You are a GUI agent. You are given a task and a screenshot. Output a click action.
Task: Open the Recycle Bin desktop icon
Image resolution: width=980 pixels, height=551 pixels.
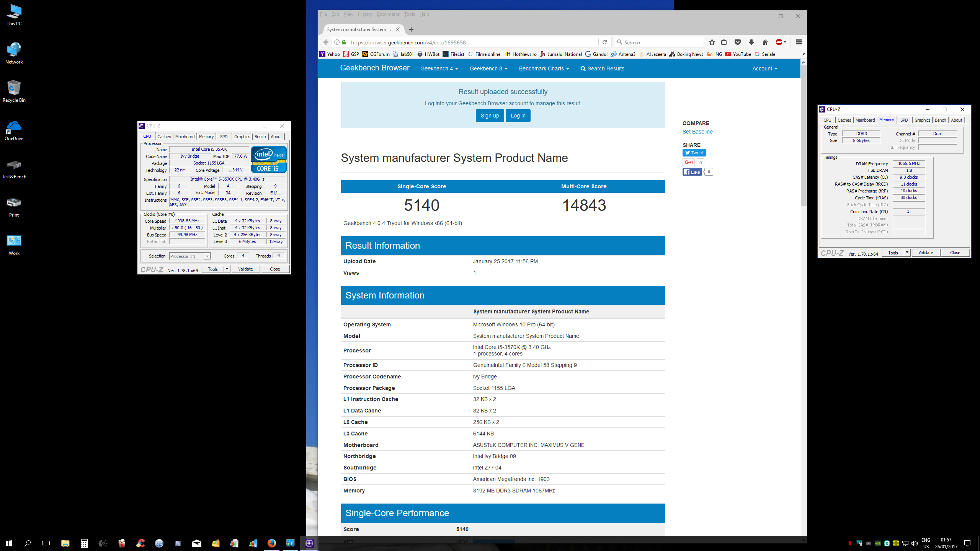point(14,91)
